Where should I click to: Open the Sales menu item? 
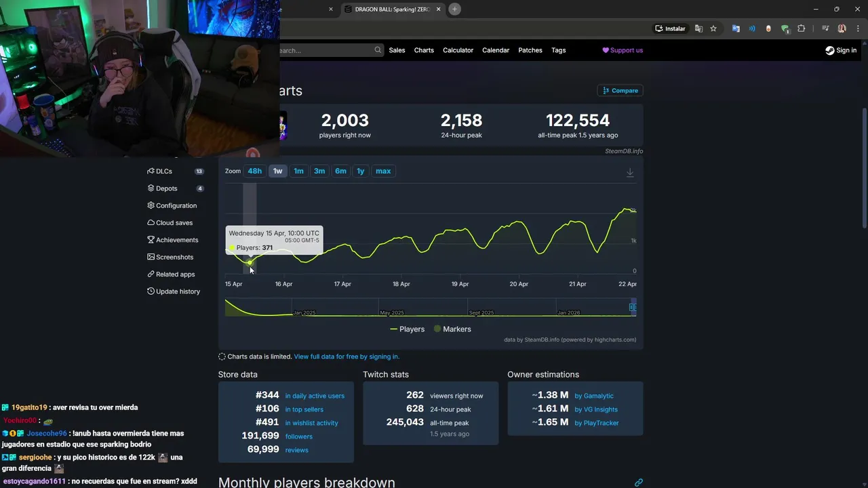tap(397, 50)
